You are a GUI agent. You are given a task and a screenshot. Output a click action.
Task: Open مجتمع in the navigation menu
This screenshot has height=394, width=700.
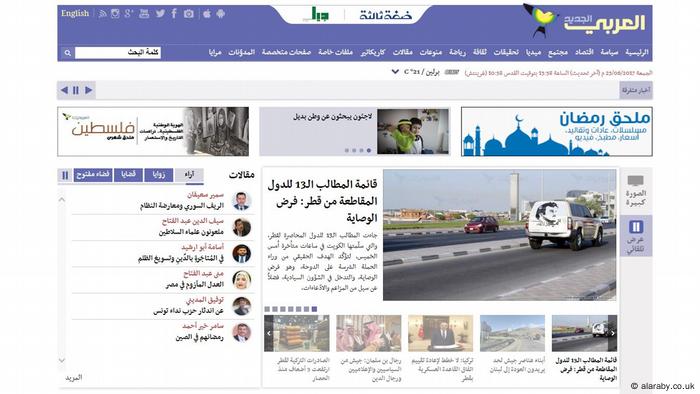click(558, 52)
